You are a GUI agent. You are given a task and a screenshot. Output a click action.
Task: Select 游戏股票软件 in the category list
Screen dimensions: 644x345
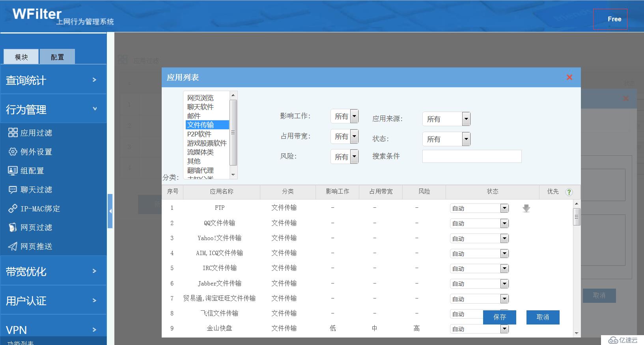207,143
